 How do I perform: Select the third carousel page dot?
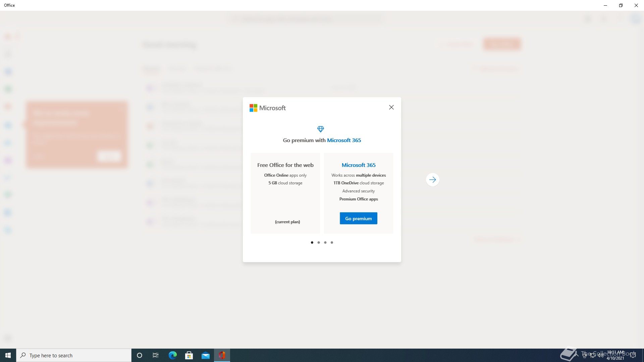(x=325, y=242)
